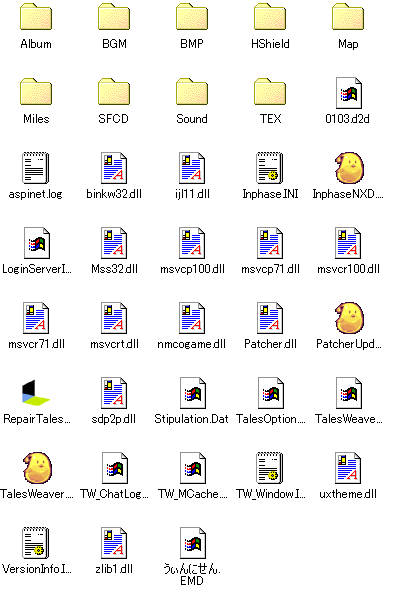Click the aspinet.log notepad icon
The width and height of the screenshot is (394, 598).
pyautogui.click(x=35, y=168)
